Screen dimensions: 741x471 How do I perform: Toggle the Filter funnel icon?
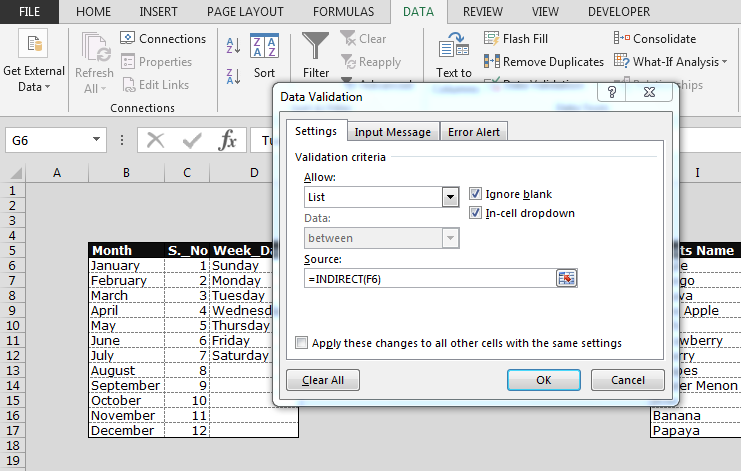(x=316, y=47)
